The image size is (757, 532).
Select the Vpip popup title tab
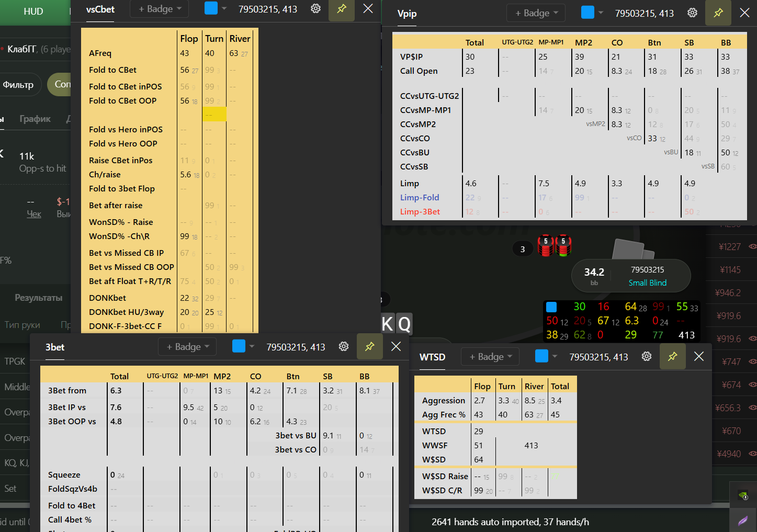[407, 14]
